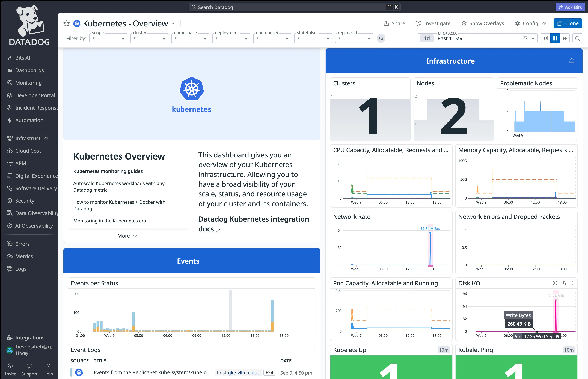Click the Security shield icon in sidebar
This screenshot has height=379, width=588.
10,201
